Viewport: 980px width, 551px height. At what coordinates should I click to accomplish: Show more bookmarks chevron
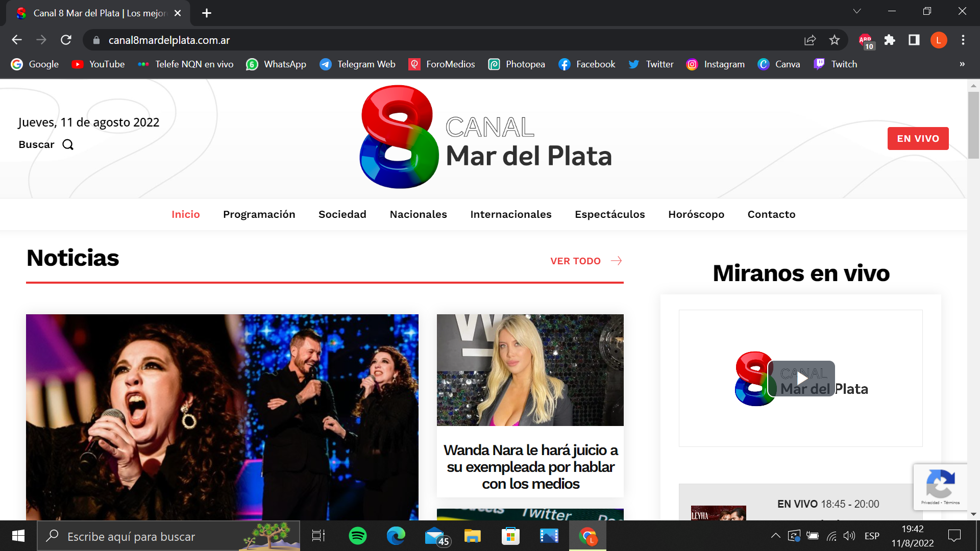tap(962, 64)
